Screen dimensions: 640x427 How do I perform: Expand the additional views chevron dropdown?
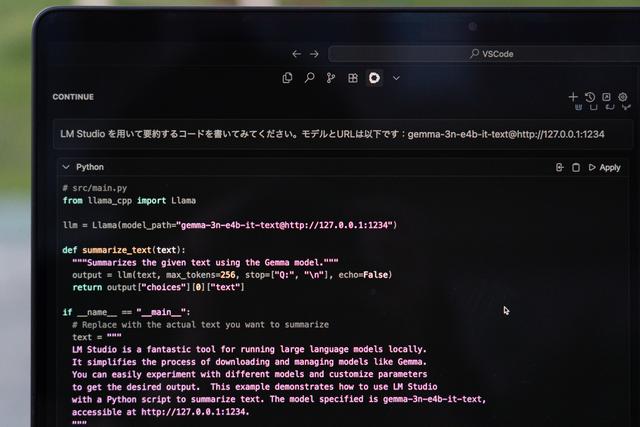(396, 78)
